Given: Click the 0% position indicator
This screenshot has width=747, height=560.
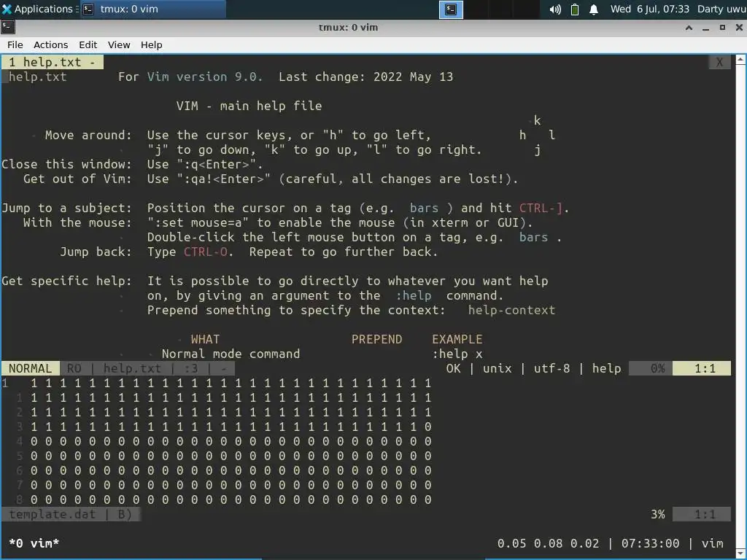Looking at the screenshot, I should click(657, 368).
